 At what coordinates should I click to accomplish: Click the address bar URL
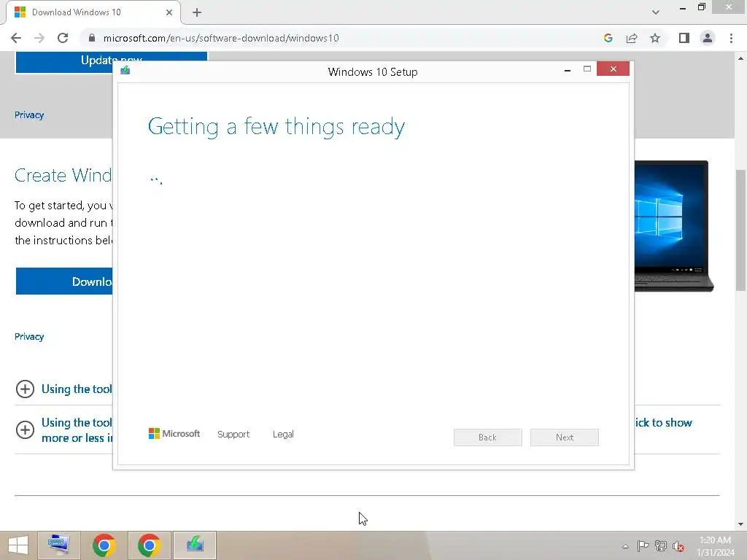pyautogui.click(x=221, y=38)
